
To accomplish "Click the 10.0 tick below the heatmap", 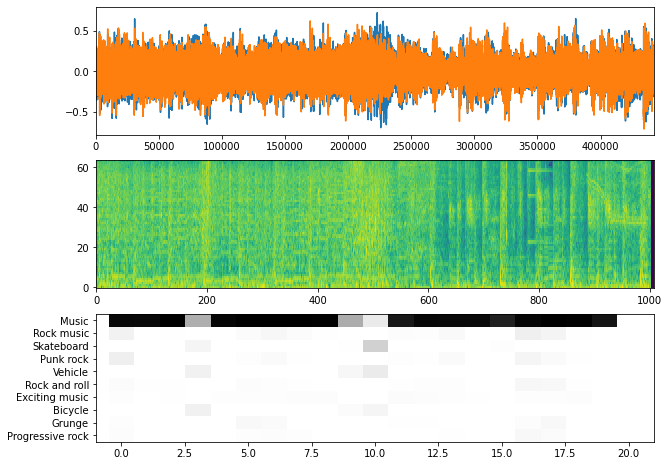I will click(x=375, y=453).
